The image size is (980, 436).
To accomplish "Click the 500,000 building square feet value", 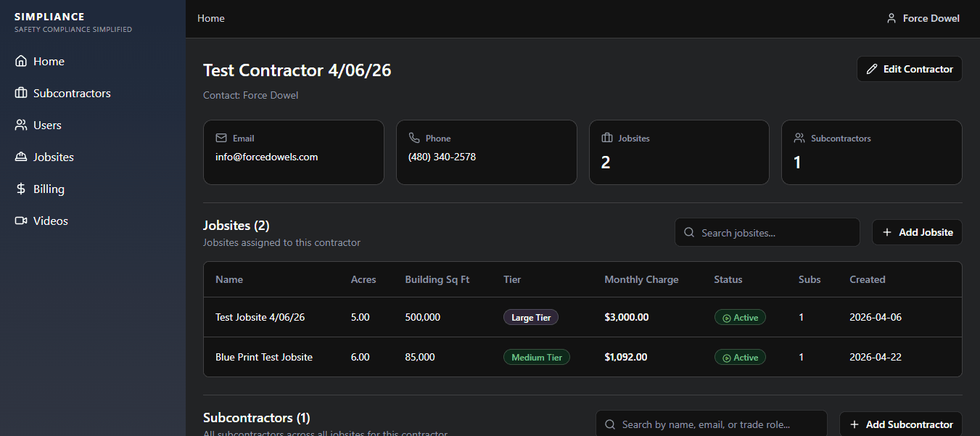I will [422, 317].
